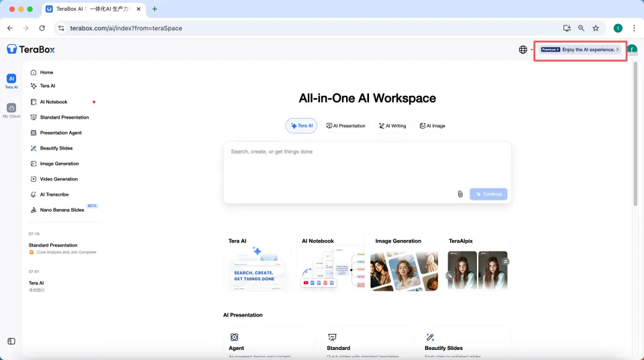Click the Continue button
Viewport: 644px width, 360px height.
click(x=488, y=194)
